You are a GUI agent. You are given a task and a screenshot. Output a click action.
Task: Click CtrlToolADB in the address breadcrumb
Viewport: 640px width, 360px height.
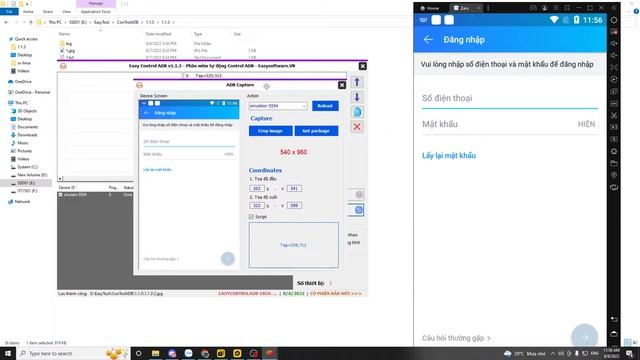coord(127,22)
